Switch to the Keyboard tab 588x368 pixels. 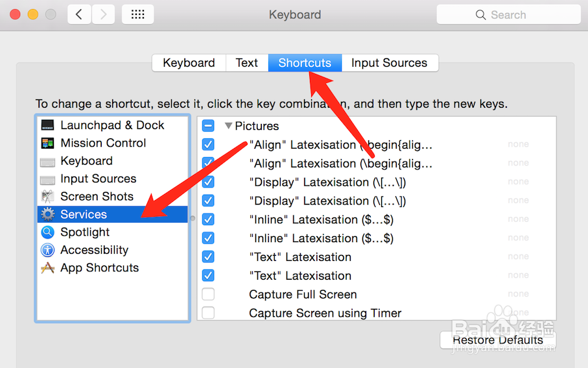pos(189,63)
